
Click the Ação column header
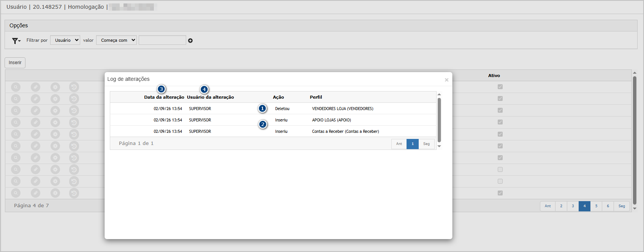point(278,97)
